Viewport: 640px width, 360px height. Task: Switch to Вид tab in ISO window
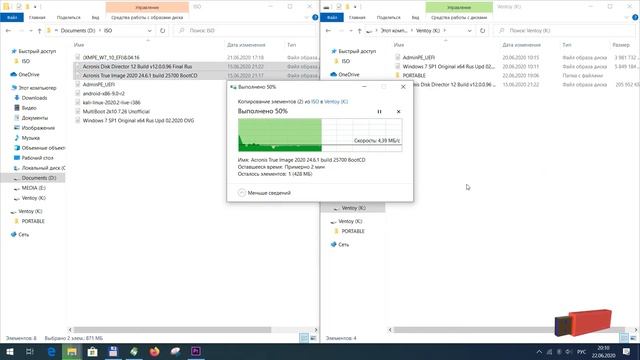(x=95, y=18)
